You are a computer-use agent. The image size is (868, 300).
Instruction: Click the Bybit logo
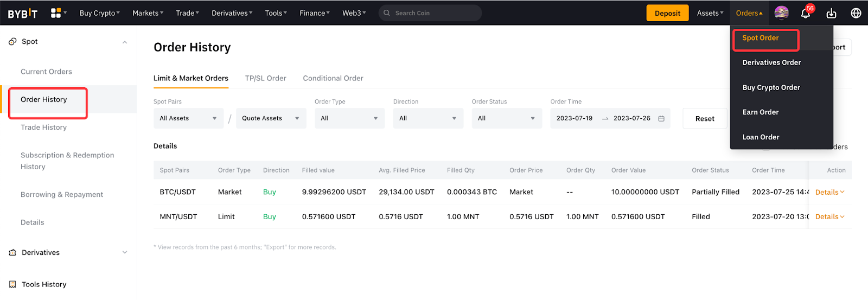click(x=23, y=14)
